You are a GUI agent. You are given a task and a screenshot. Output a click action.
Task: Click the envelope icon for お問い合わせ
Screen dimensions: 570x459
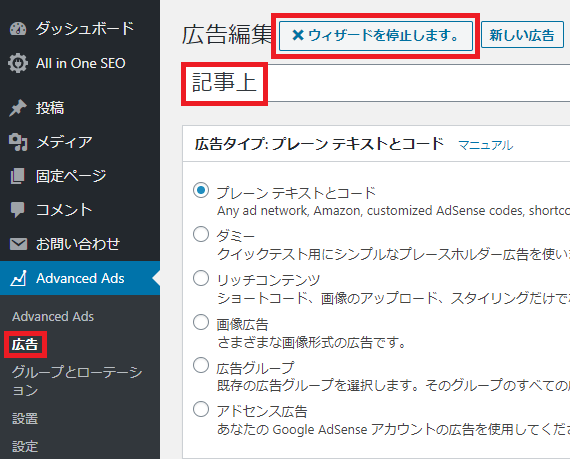pos(18,244)
